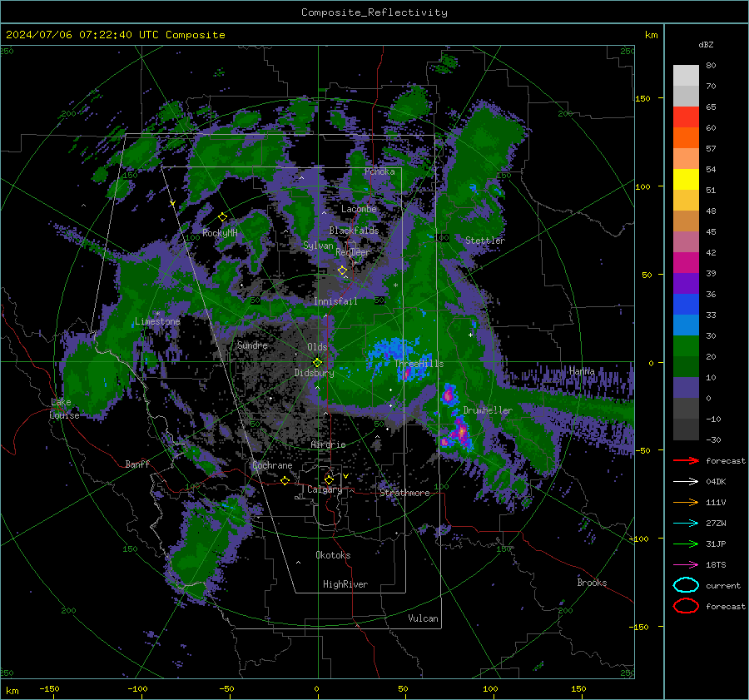
Task: Click the HighRiver city label
Action: tap(345, 584)
